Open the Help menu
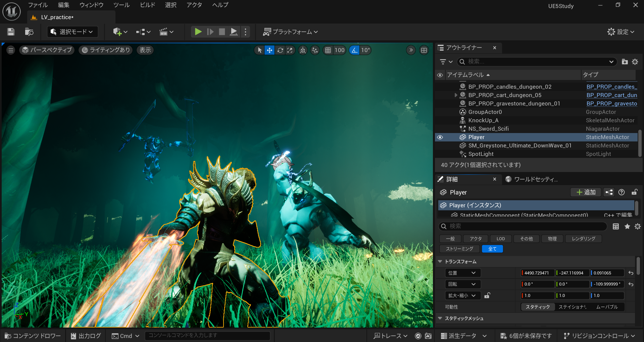The height and width of the screenshot is (342, 644). pos(220,5)
